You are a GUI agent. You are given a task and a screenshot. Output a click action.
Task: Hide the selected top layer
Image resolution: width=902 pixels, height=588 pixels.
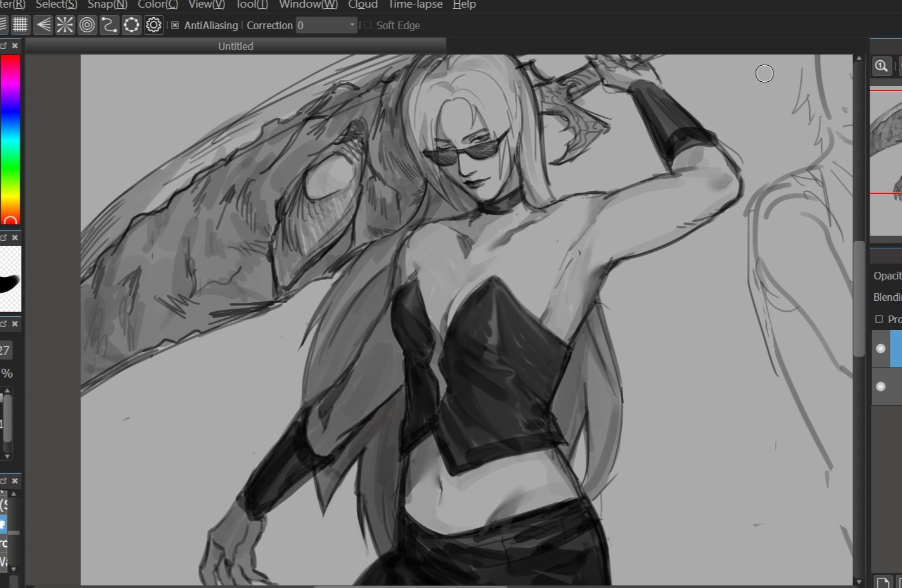point(880,348)
